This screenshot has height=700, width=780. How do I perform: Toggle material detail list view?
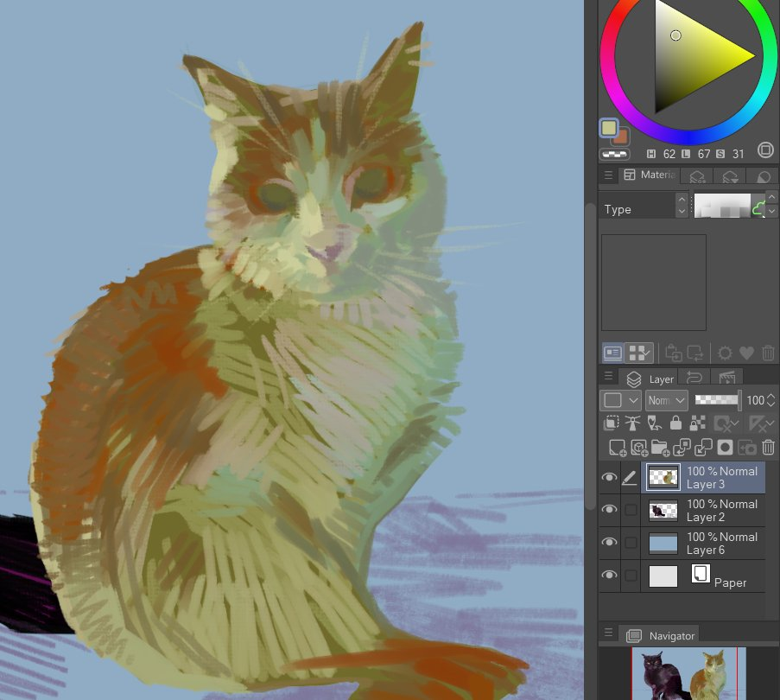pos(613,353)
